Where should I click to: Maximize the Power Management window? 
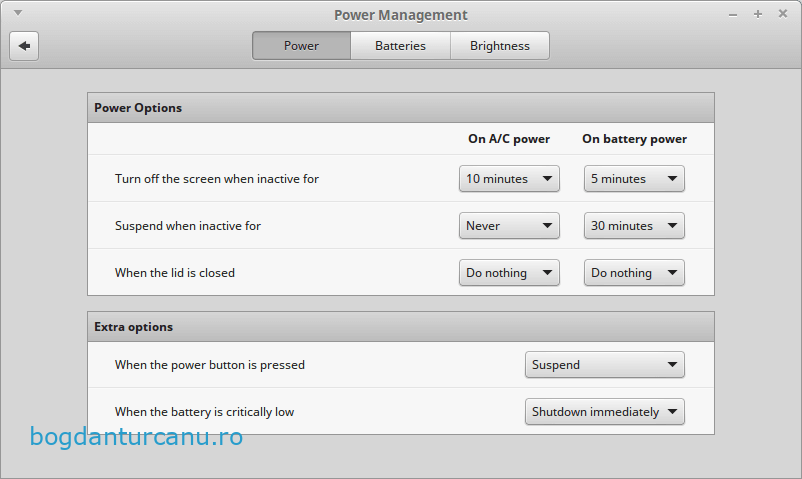[x=757, y=14]
